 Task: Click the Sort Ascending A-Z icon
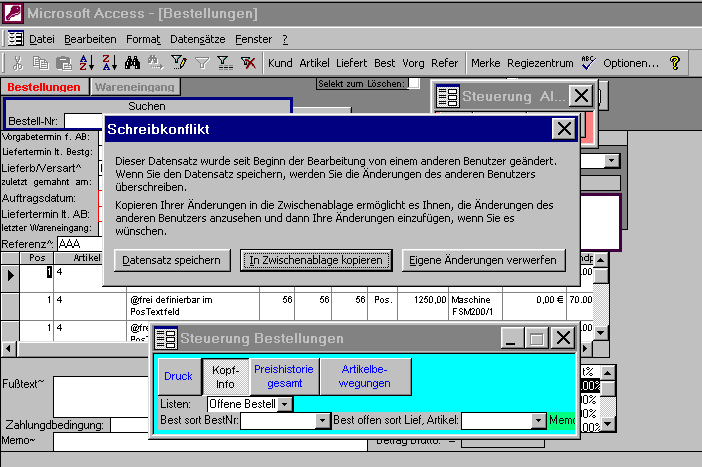pos(85,63)
